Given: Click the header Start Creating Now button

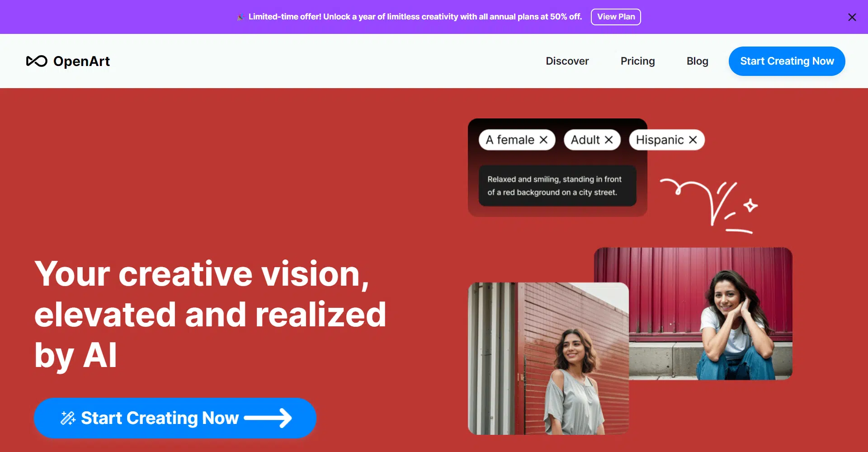Looking at the screenshot, I should 787,61.
